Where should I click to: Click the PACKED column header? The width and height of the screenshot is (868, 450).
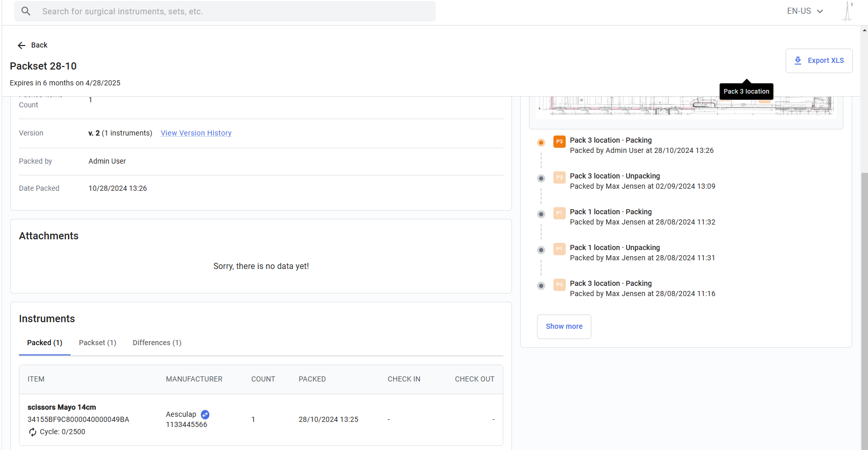pyautogui.click(x=312, y=379)
